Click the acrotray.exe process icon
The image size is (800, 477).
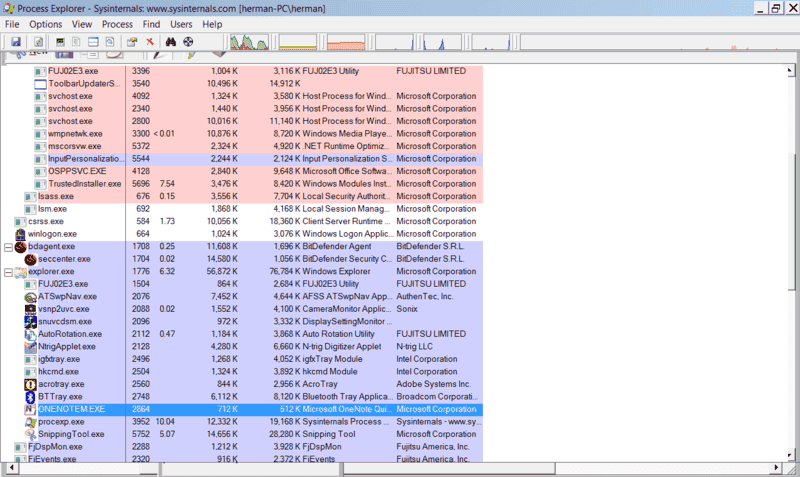tap(30, 383)
